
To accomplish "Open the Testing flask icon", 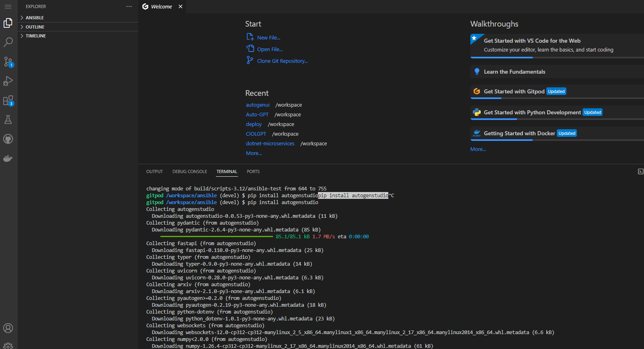I will [8, 120].
